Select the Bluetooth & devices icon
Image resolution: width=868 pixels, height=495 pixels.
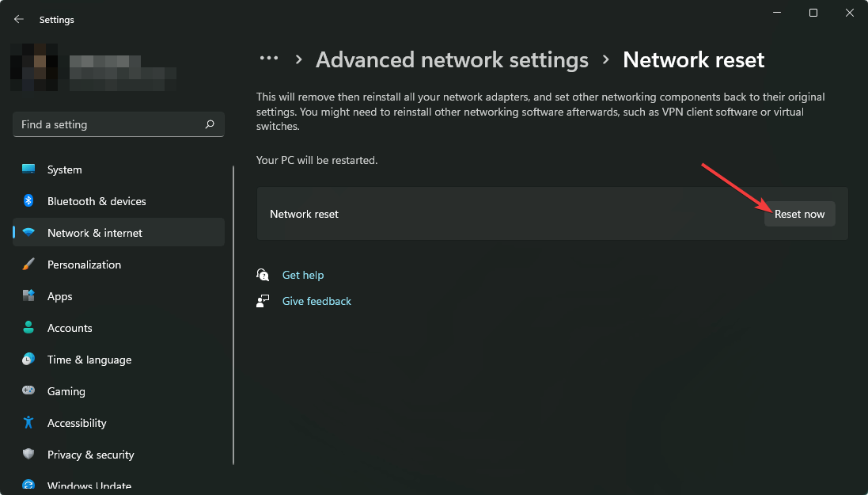(27, 200)
